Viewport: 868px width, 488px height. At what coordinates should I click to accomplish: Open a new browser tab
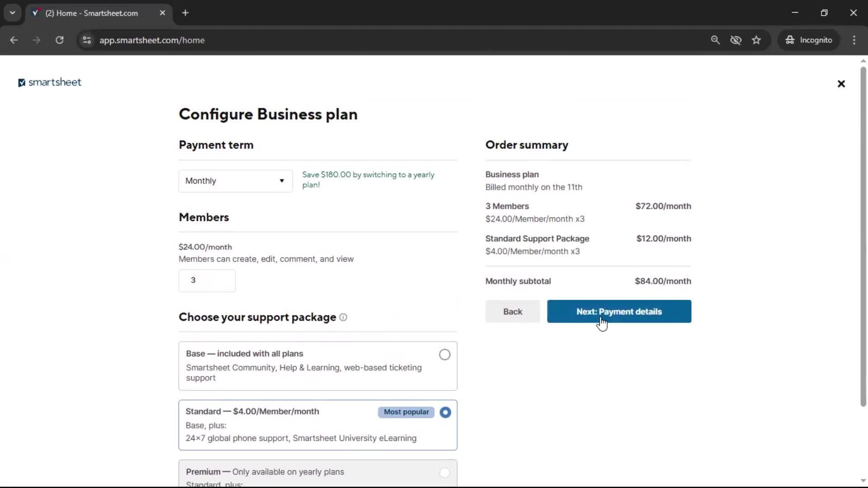coord(185,13)
